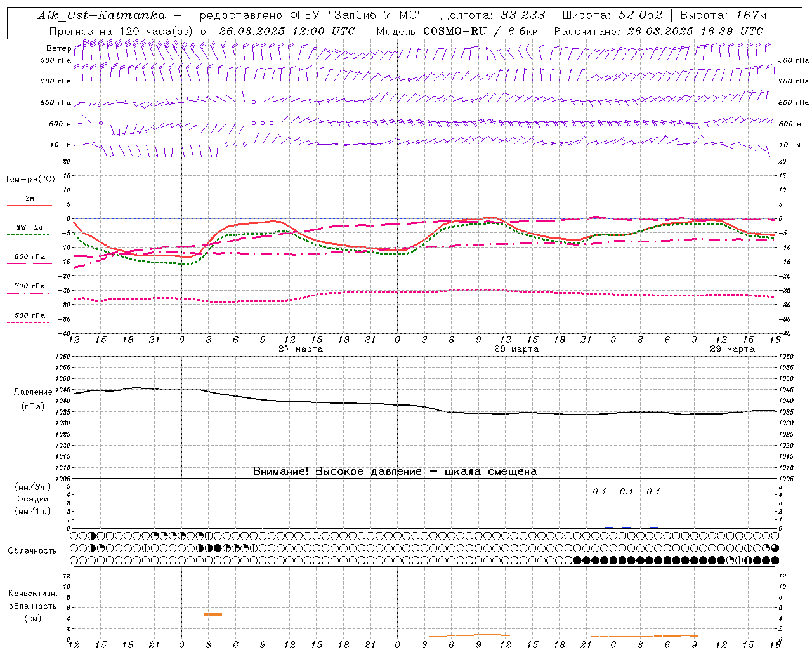Click the (мм/1ч.) precipitation unit label
Viewport: 812px width, 650px height.
tap(33, 511)
